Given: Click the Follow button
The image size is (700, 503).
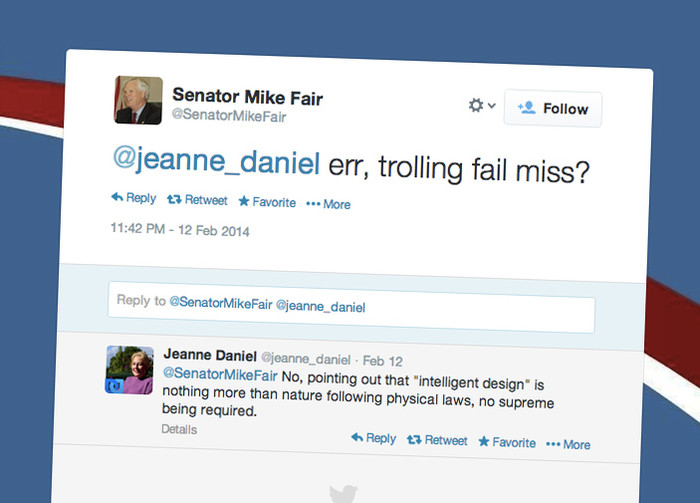Looking at the screenshot, I should [x=553, y=109].
